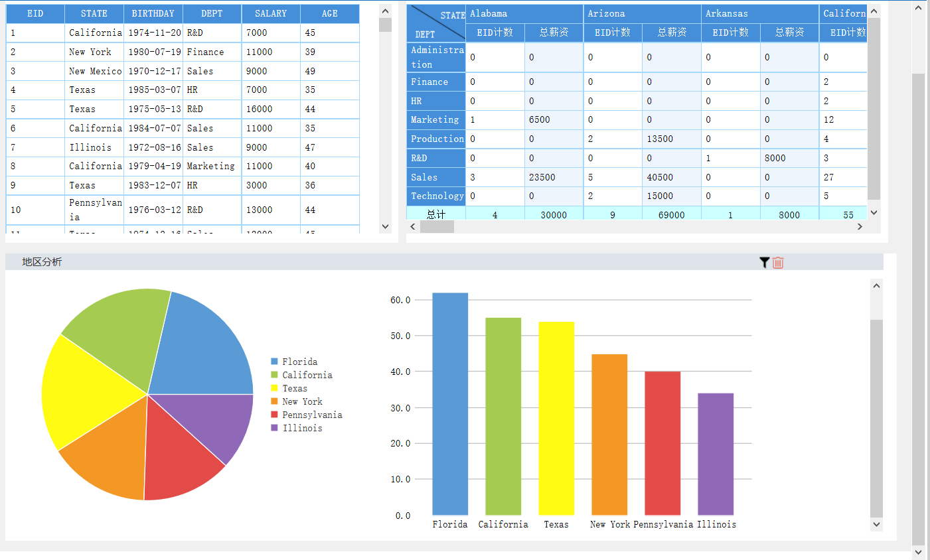Screen dimensions: 930x560
Task: Click the pivot table's horizontal scrollbar thumb
Action: pos(437,227)
